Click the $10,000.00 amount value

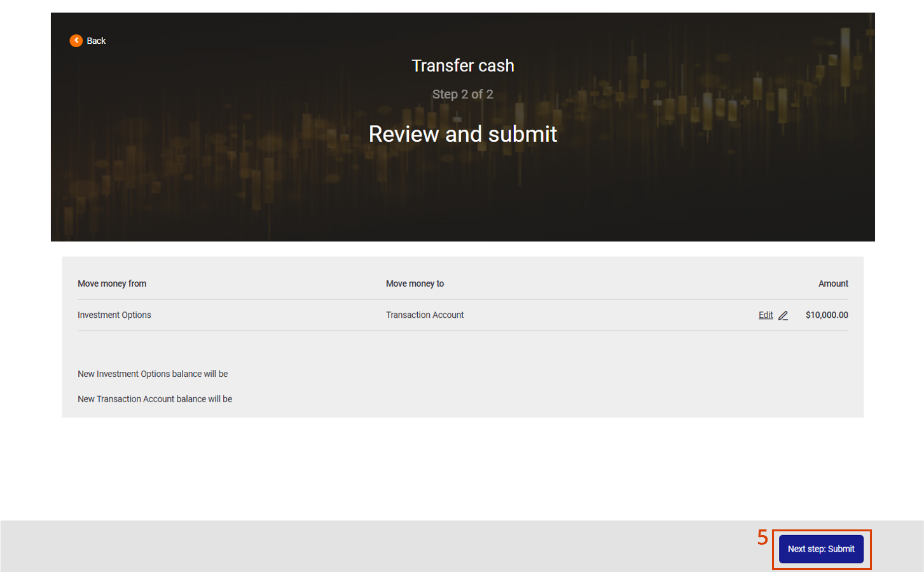coord(826,315)
